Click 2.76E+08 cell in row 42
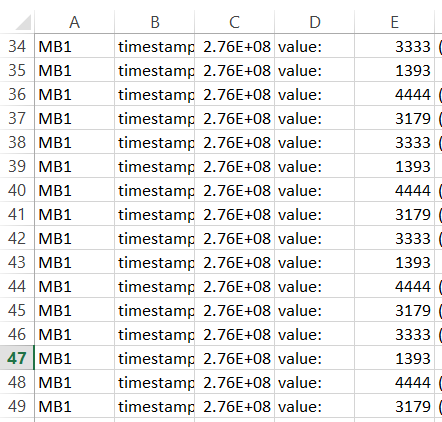This screenshot has height=422, width=442. (234, 238)
